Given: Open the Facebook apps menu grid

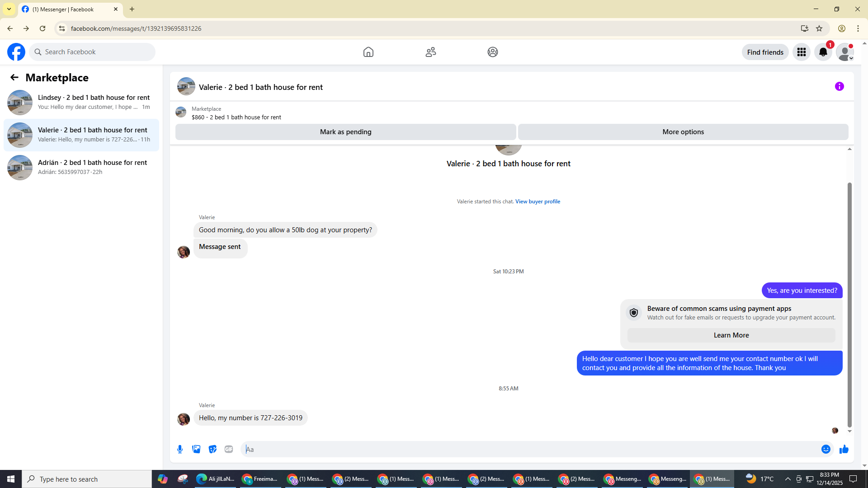Looking at the screenshot, I should (801, 52).
